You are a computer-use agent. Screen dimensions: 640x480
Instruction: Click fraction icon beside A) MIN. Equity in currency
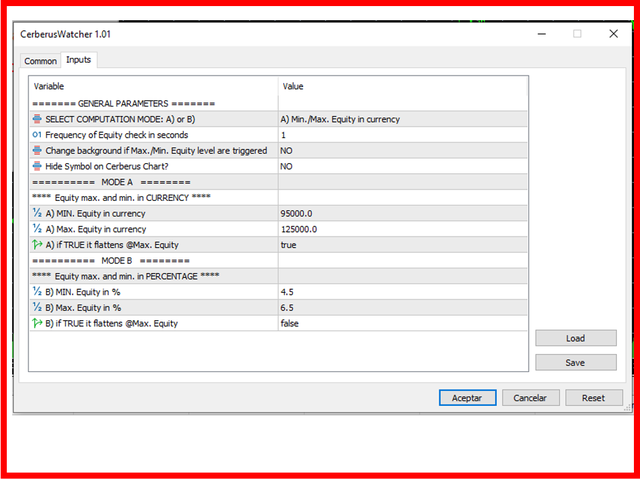37,213
